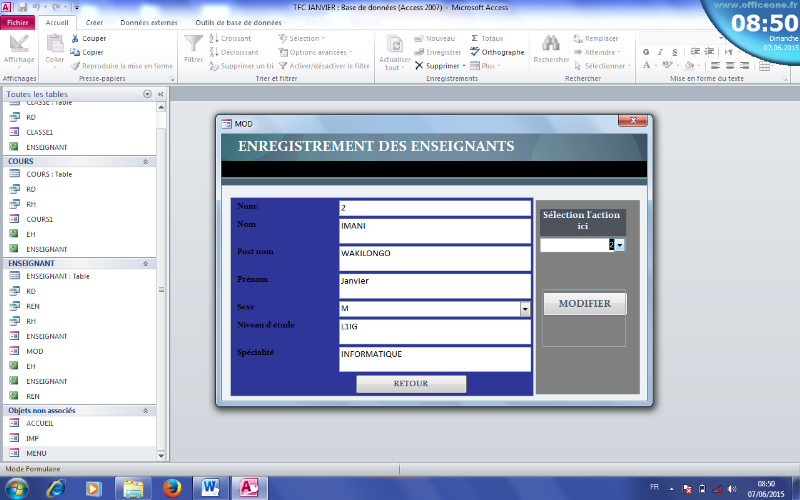The width and height of the screenshot is (800, 500).
Task: Click the Totaux sigma command
Action: pyautogui.click(x=487, y=38)
